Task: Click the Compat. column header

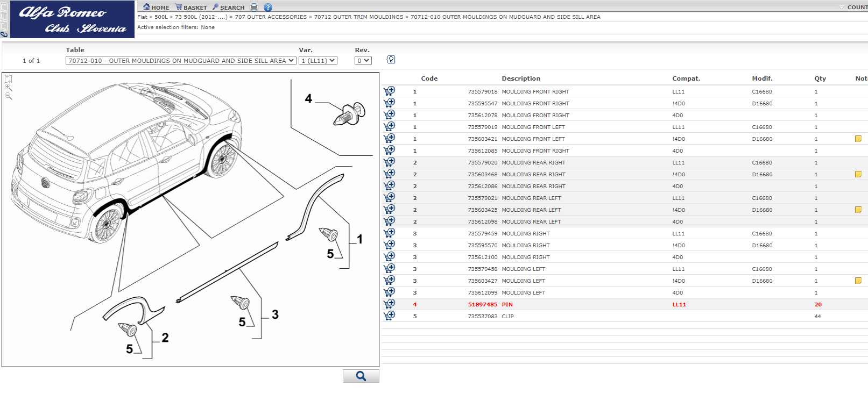Action: [x=686, y=78]
